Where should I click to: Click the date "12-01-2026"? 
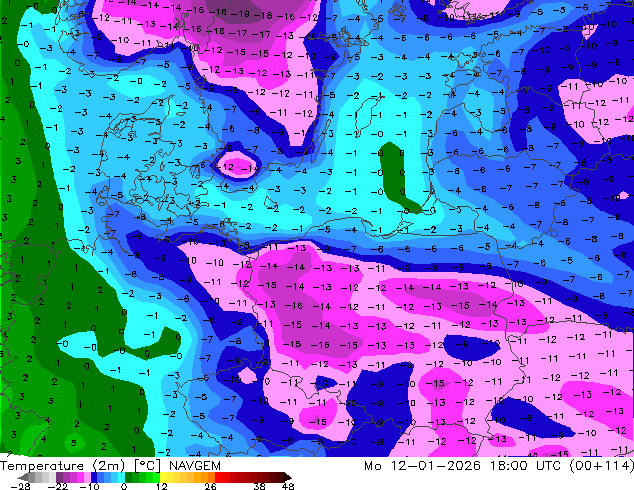tap(435, 466)
